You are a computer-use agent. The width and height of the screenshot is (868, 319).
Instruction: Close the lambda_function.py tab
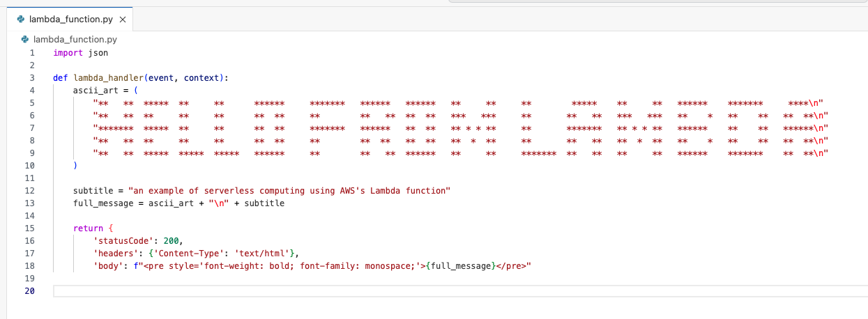[x=122, y=20]
